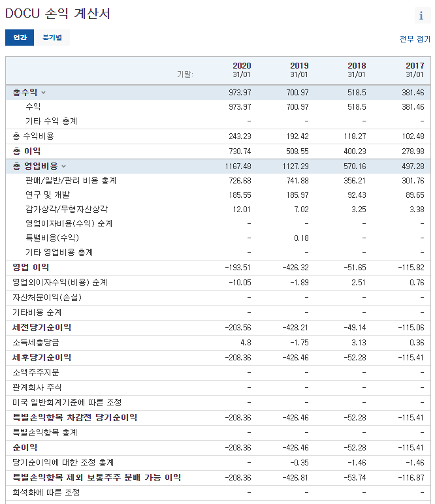
Task: Select the 2020 31/01 column header
Action: click(242, 70)
